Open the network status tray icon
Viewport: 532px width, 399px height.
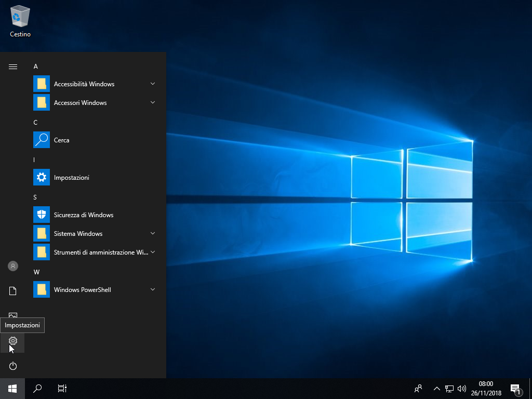click(449, 389)
